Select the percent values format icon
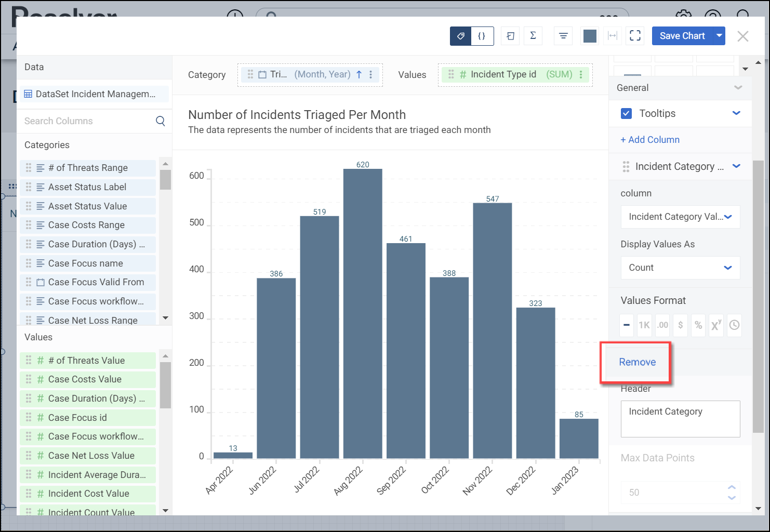Screen dimensions: 770x532 (698, 325)
